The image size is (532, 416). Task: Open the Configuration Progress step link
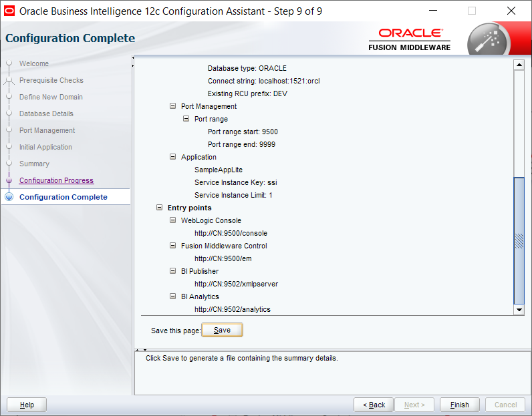pos(56,180)
